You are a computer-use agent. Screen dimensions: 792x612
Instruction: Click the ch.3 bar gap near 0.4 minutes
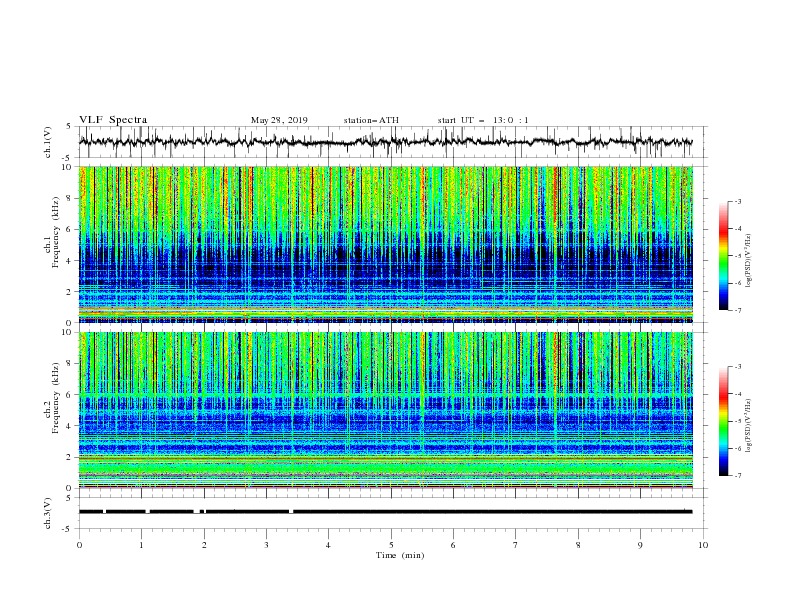105,512
